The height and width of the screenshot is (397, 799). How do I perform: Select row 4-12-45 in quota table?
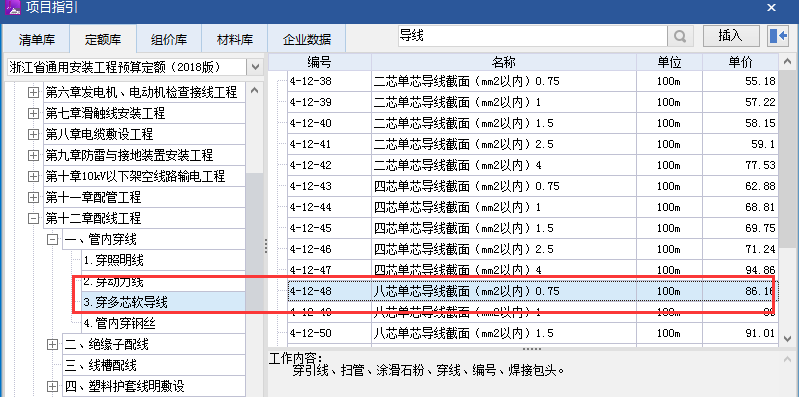[533, 228]
